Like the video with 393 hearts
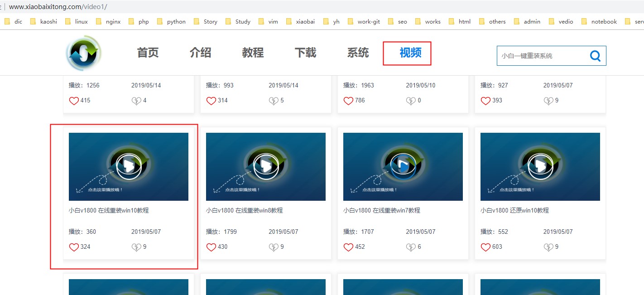 coord(485,101)
